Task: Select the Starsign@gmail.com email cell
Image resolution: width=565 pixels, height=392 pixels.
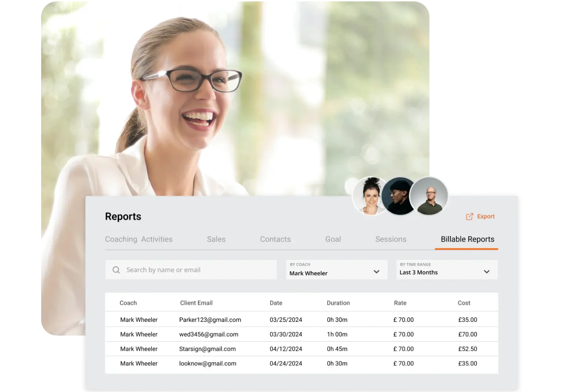Action: coord(208,349)
